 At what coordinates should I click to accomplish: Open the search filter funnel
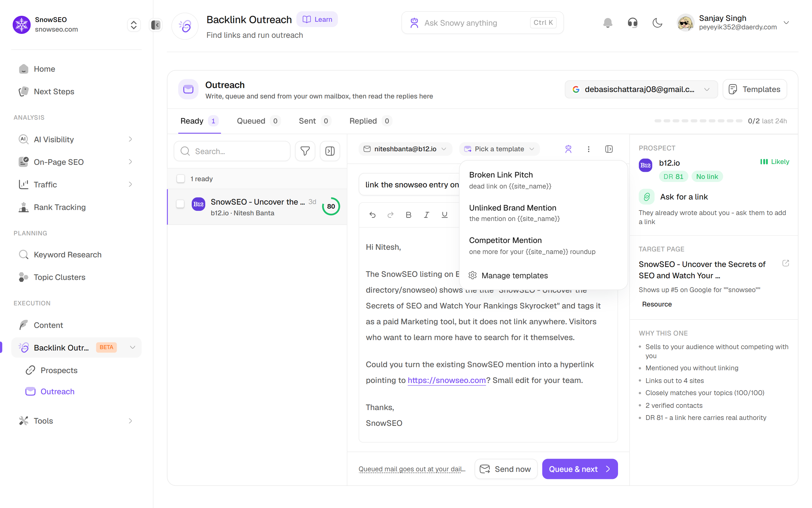[x=305, y=151]
